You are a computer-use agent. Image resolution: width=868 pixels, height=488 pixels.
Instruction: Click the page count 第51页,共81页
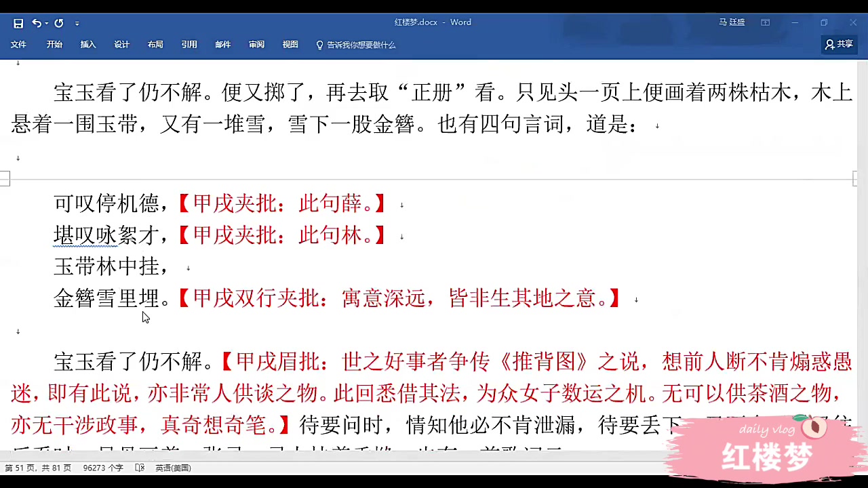[x=38, y=468]
